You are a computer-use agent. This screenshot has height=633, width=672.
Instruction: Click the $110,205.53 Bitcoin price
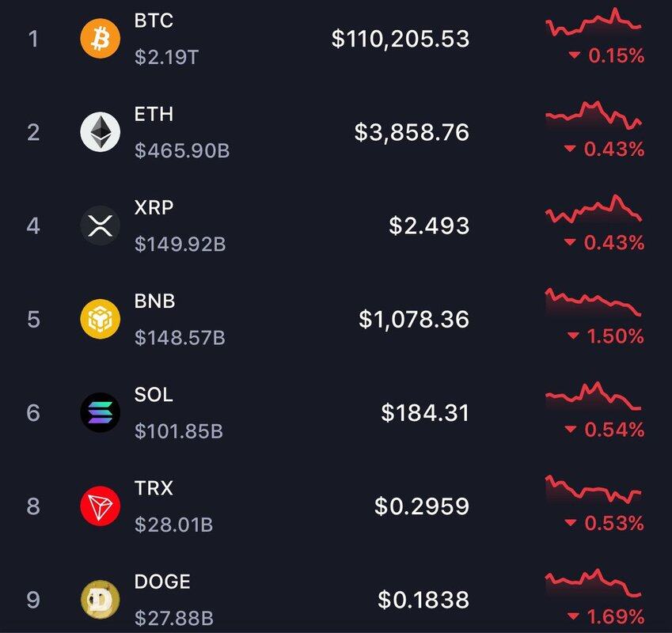point(401,39)
